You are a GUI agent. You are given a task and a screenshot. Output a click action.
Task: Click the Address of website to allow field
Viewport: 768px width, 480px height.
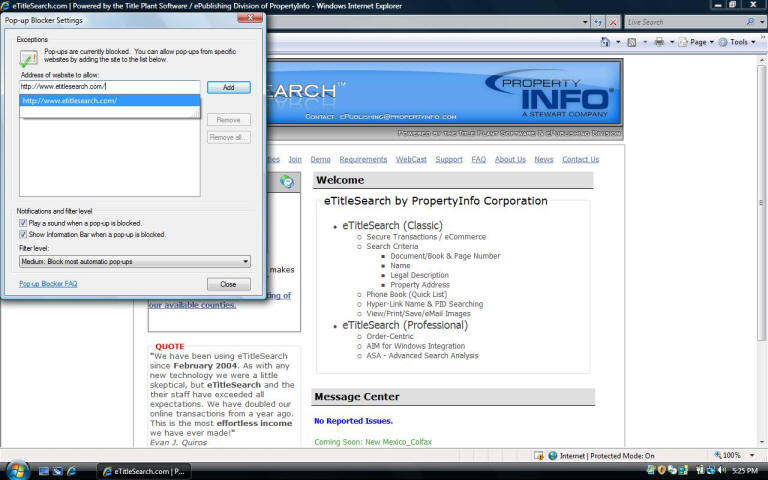(x=110, y=87)
